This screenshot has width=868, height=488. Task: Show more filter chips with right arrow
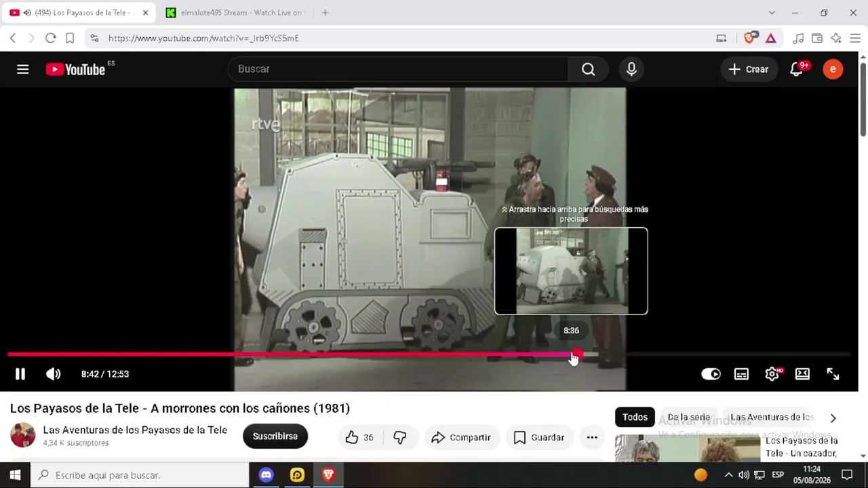833,418
